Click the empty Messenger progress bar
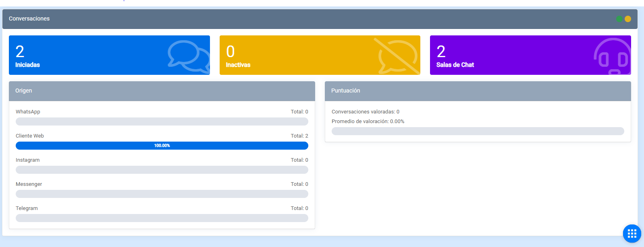The width and height of the screenshot is (644, 247). point(162,194)
